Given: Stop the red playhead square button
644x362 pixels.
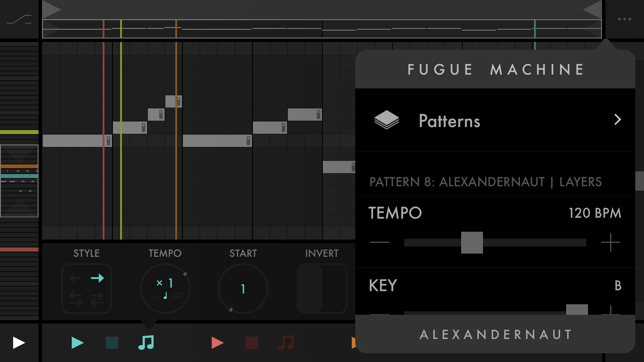Looking at the screenshot, I should (252, 343).
